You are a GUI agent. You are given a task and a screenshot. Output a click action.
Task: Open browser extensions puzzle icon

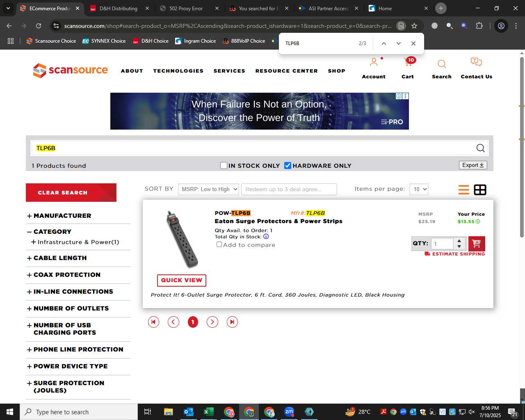[479, 26]
